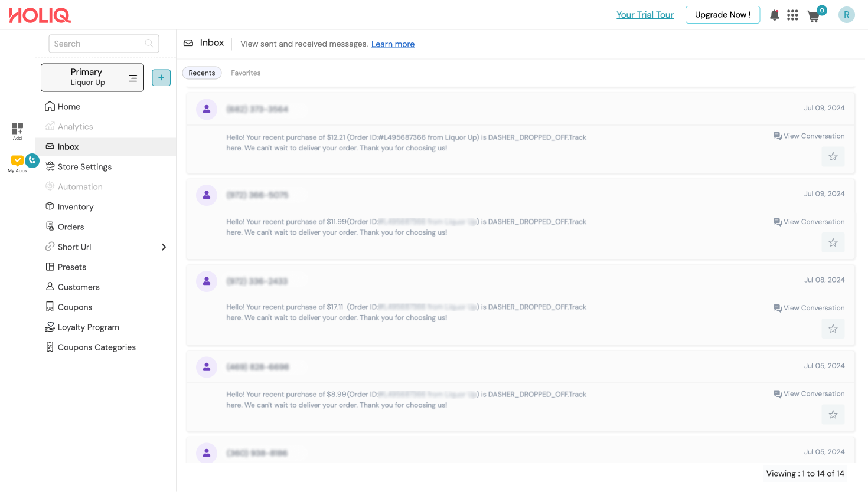This screenshot has height=492, width=868.
Task: Open the Primary Liquor Up store switcher
Action: [x=92, y=77]
